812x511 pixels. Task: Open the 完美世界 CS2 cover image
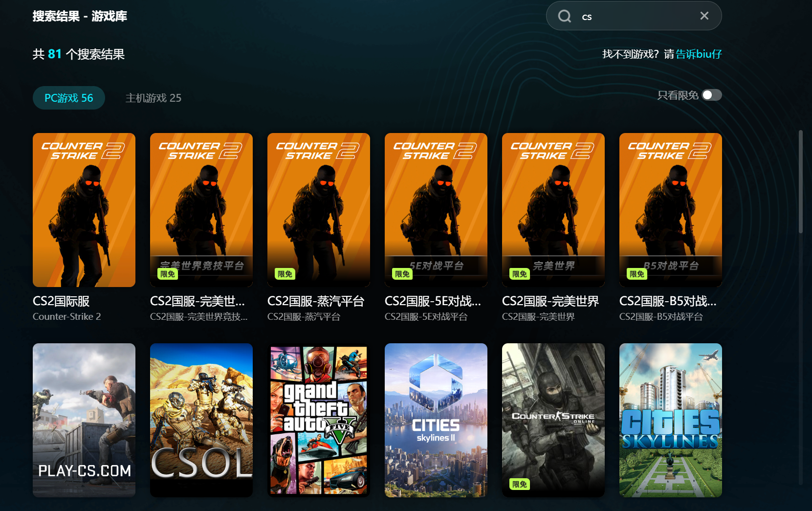click(x=553, y=210)
